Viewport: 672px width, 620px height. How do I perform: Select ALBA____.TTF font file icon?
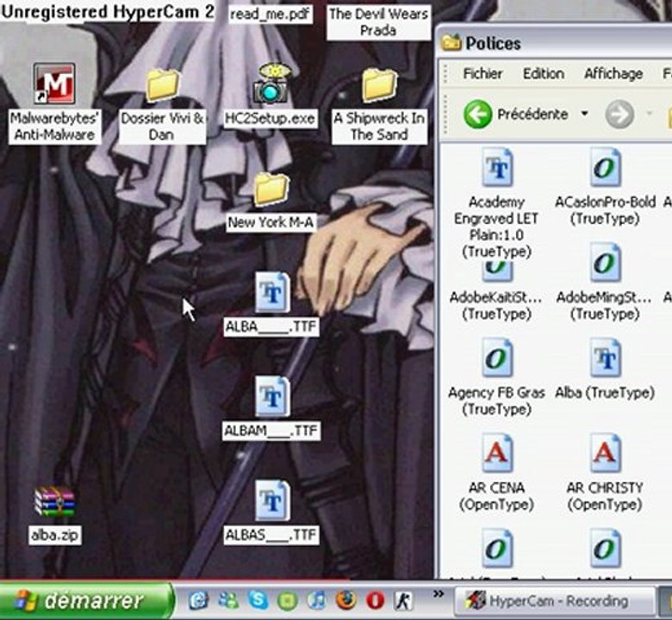(x=272, y=293)
